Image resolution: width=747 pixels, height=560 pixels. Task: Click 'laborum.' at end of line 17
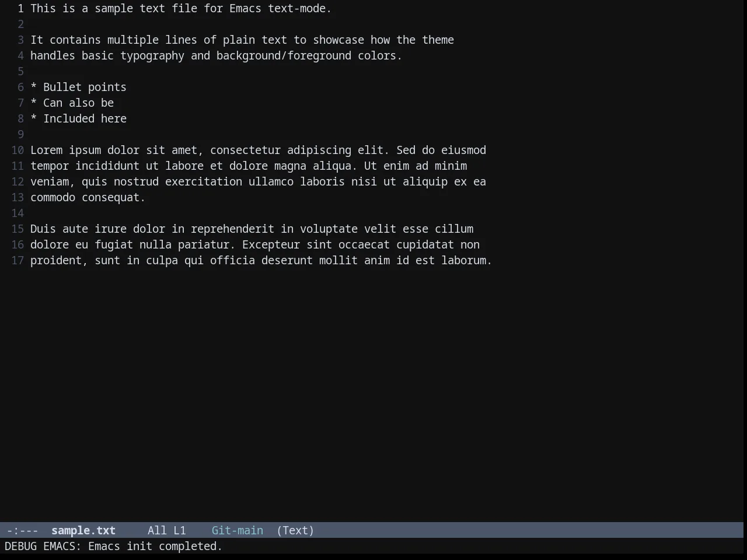(467, 260)
